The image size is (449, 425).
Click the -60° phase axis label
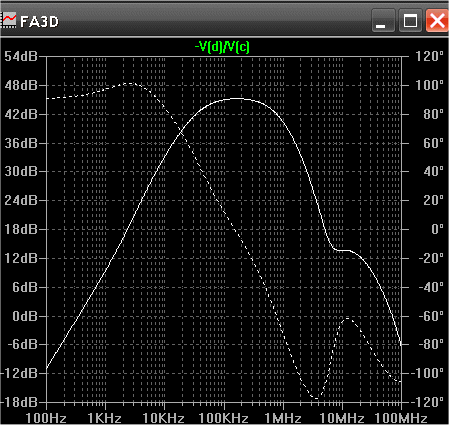(x=431, y=316)
